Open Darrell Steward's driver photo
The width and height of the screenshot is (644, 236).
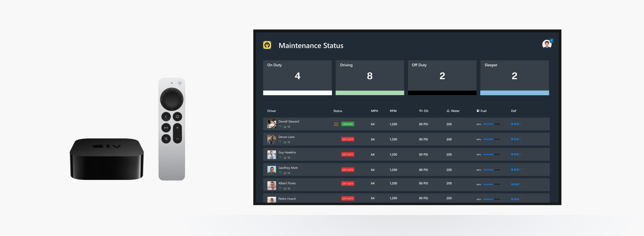tap(272, 124)
